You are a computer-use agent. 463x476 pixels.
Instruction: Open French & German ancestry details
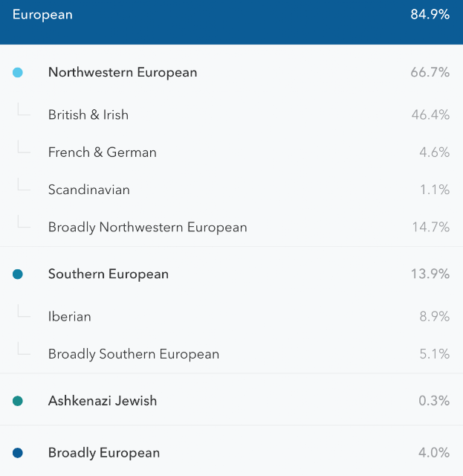[x=232, y=152]
